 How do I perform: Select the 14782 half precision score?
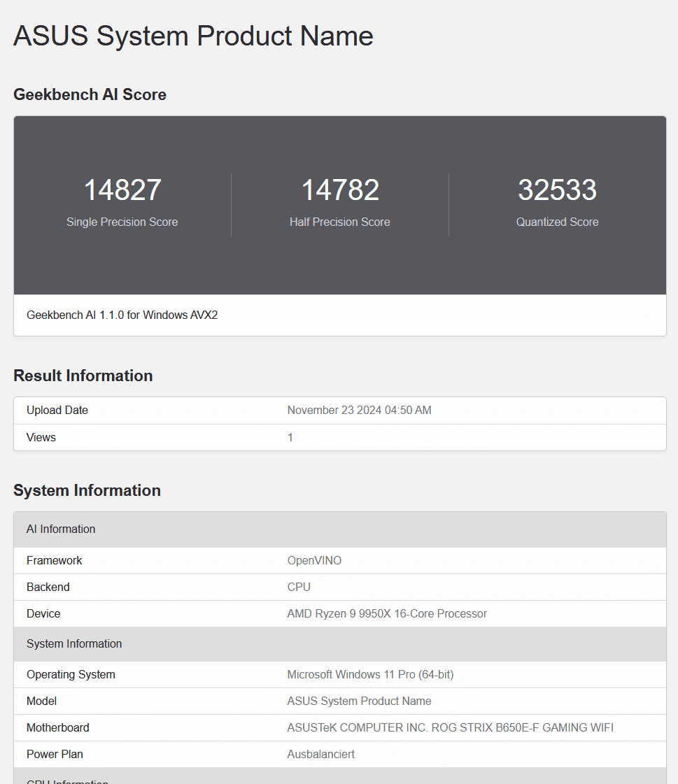tap(340, 190)
